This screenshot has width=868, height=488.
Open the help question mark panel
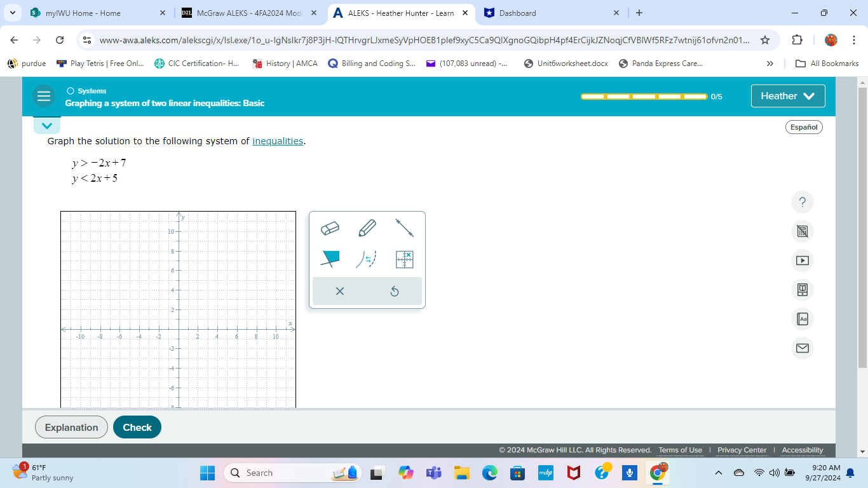tap(803, 202)
